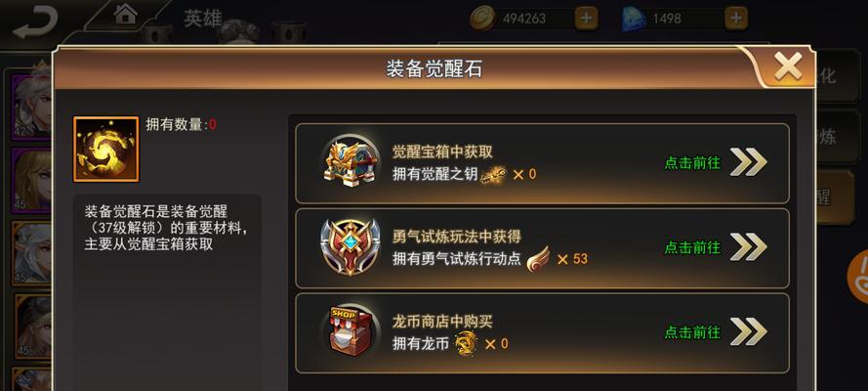This screenshot has height=391, width=868.
Task: Tap the equipment awakening stone icon
Action: 105,149
